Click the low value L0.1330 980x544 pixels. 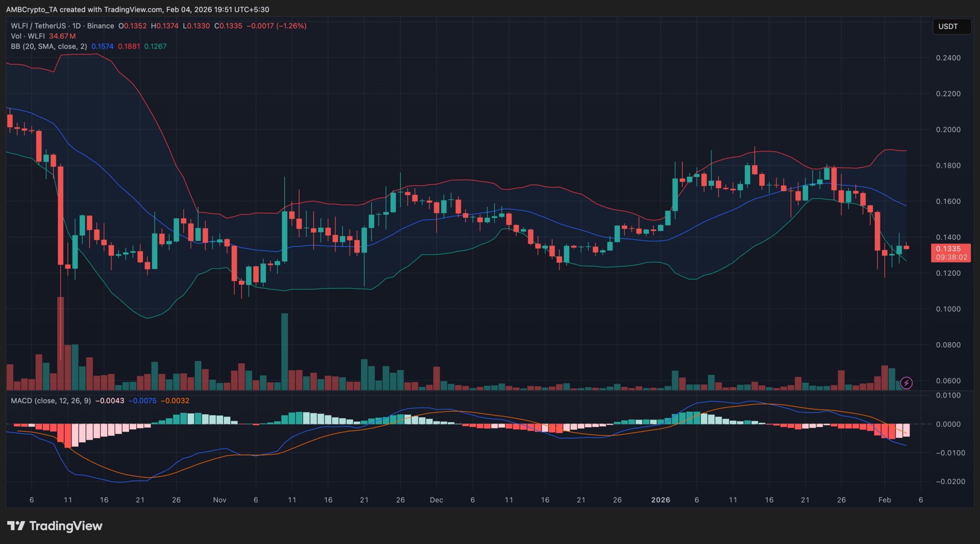coord(197,26)
